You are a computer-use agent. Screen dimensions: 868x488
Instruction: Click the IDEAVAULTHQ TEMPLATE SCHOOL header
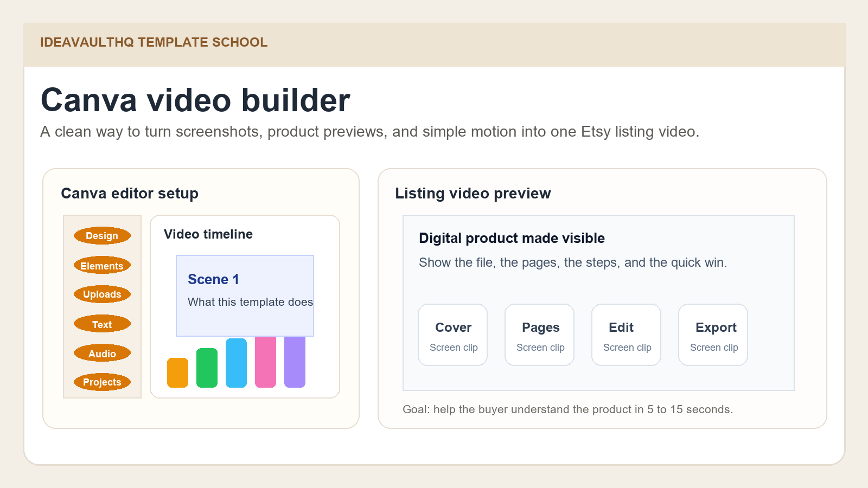(154, 42)
